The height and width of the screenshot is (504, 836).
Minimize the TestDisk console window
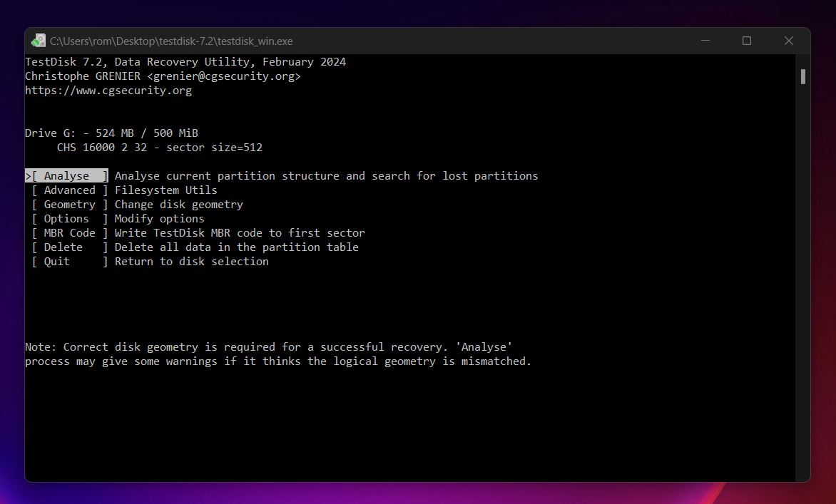pos(705,41)
